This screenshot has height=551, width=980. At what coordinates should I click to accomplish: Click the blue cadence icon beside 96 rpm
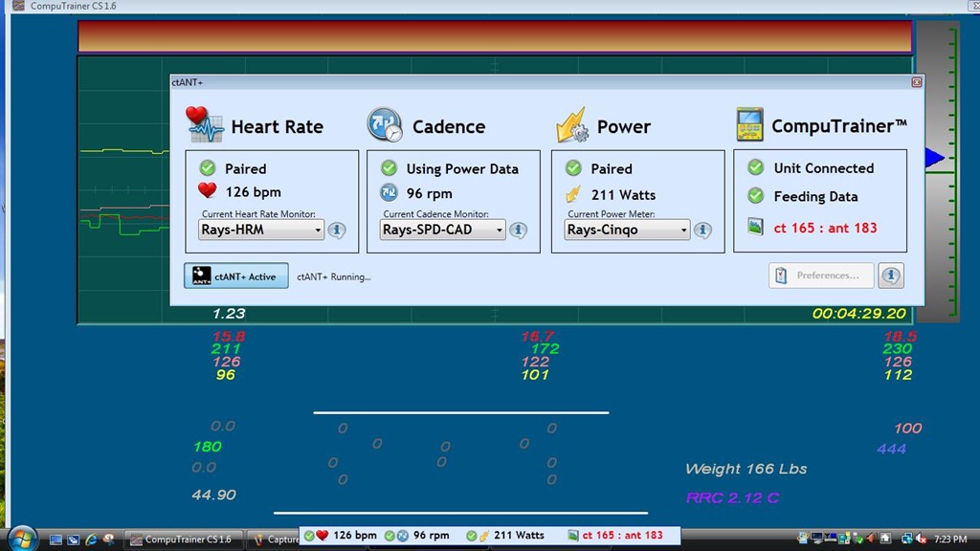(x=389, y=192)
